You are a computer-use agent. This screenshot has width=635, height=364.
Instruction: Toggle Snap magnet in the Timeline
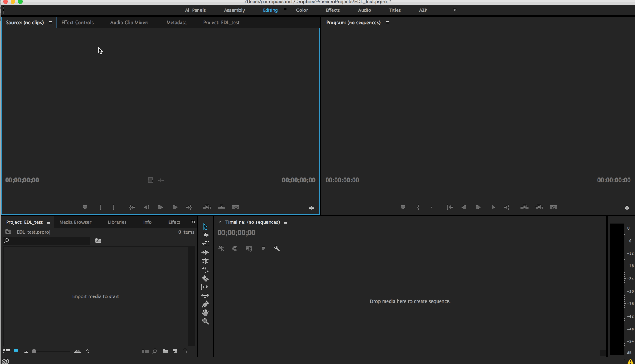pos(235,248)
